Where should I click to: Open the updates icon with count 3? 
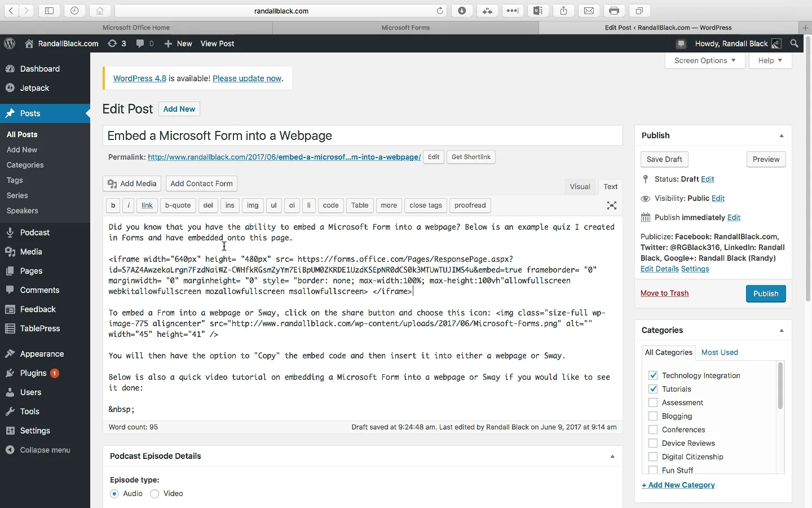117,43
